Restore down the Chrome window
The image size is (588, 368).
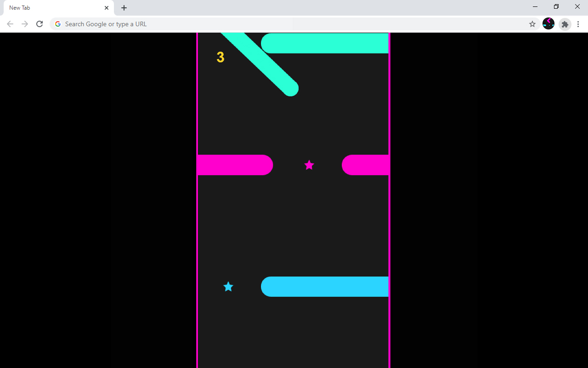(556, 6)
